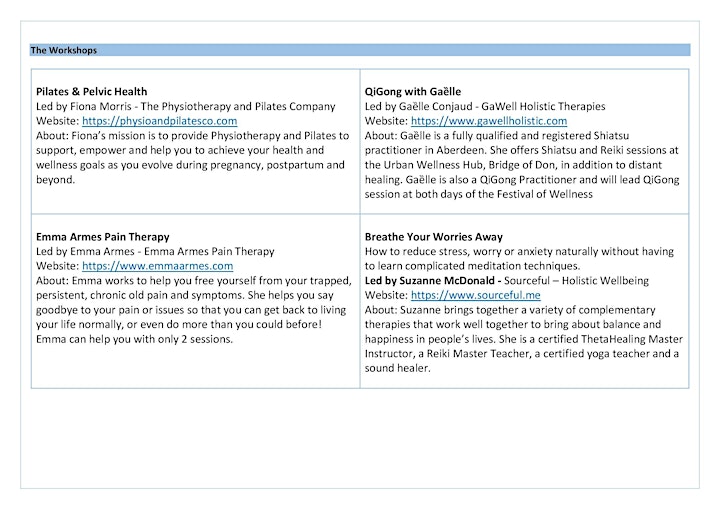Click the 'Breathe Your Worries Away' heading
The width and height of the screenshot is (720, 509).
(433, 237)
